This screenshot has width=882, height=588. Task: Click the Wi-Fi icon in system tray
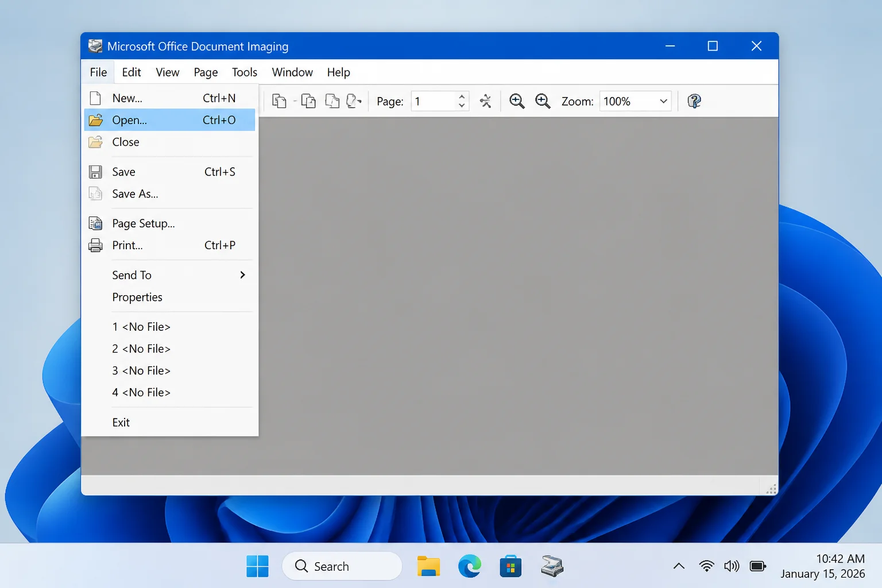(x=707, y=566)
